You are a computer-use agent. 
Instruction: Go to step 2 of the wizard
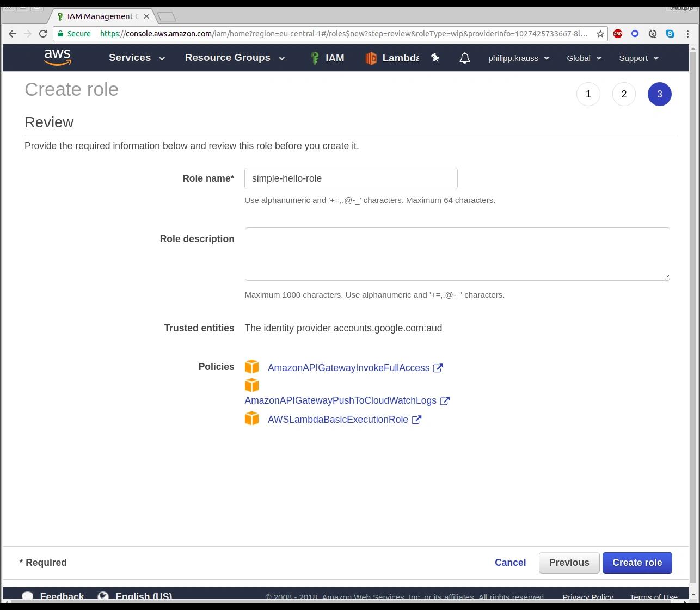(x=624, y=94)
